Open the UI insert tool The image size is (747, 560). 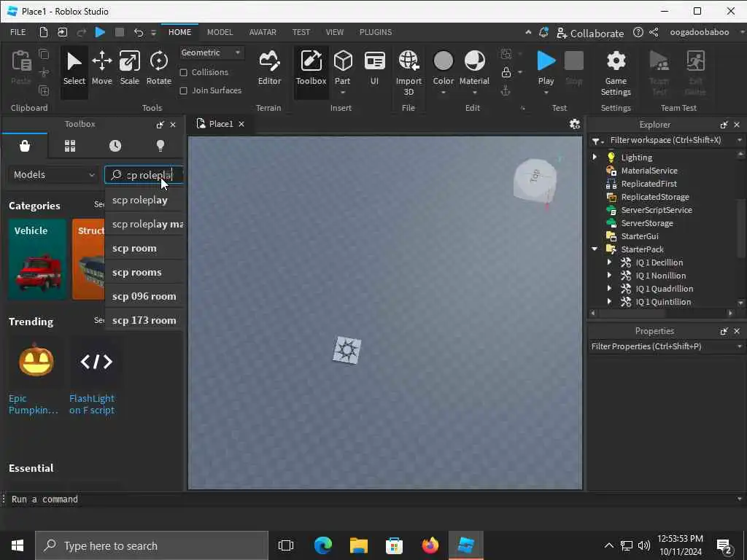coord(374,69)
